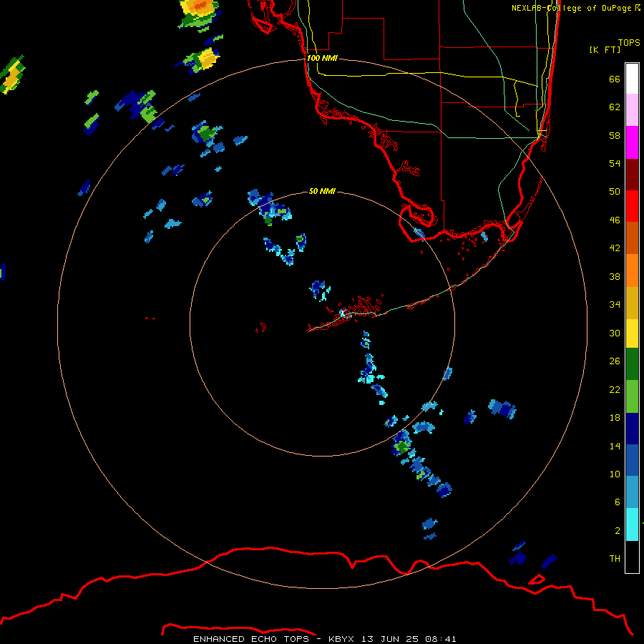The height and width of the screenshot is (644, 644).
Task: Click the cyan legend swatch near 2
Action: (x=632, y=525)
